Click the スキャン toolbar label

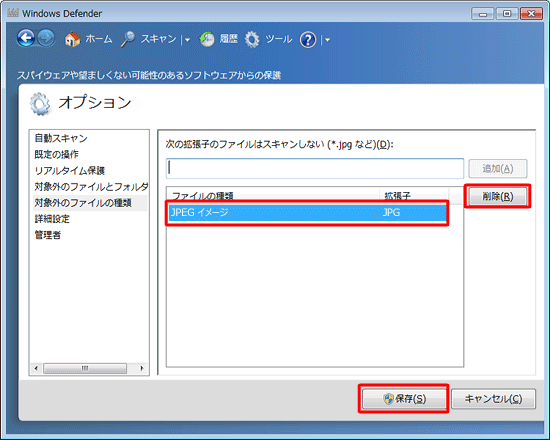point(159,39)
